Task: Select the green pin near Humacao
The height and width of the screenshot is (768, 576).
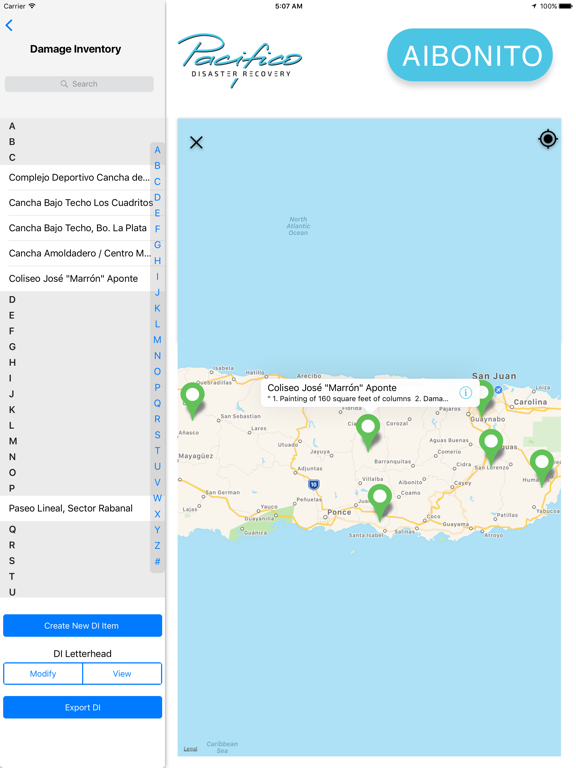Action: pos(542,467)
